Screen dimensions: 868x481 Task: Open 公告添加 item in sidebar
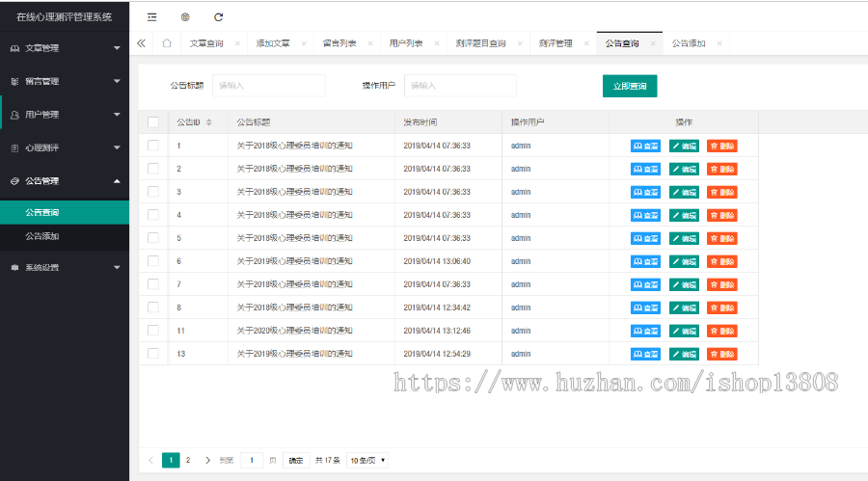[x=65, y=236]
